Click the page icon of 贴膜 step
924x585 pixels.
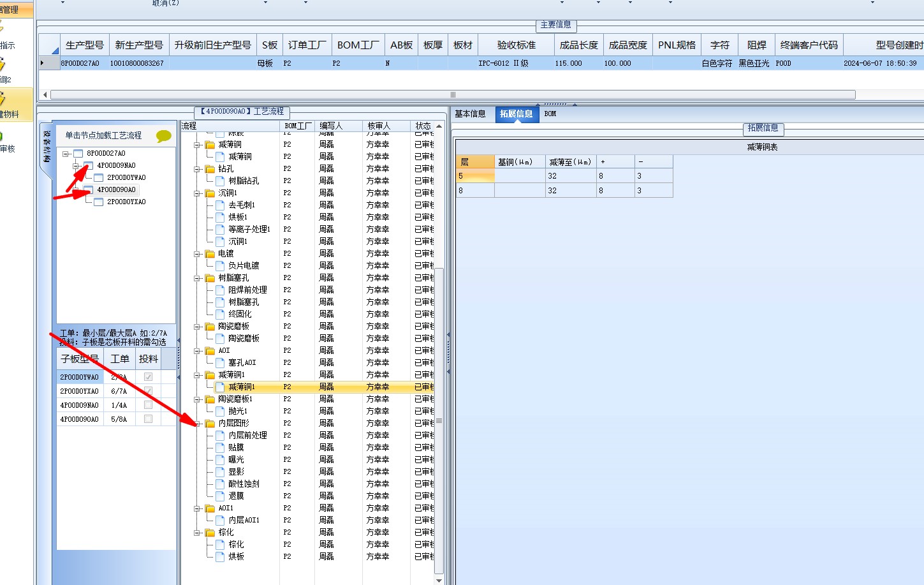[x=221, y=448]
